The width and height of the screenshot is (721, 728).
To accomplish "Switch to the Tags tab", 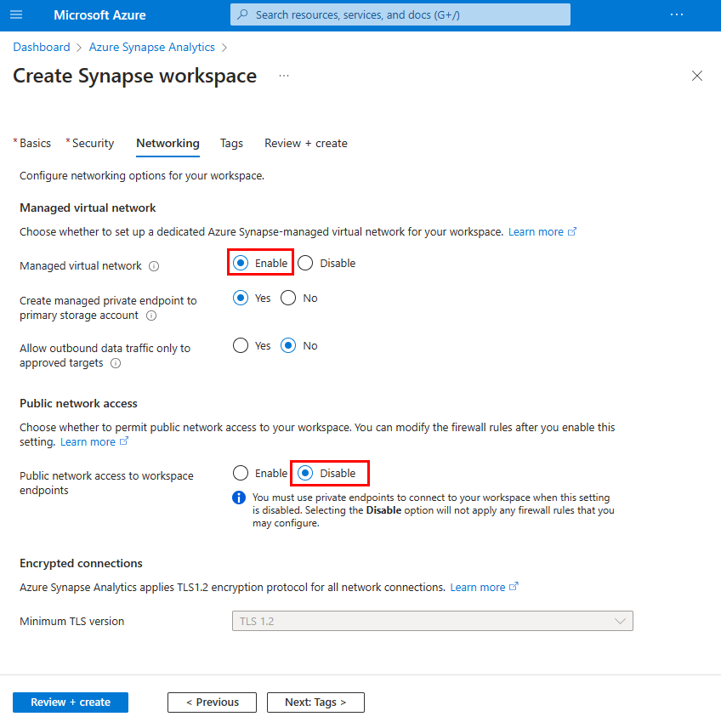I will coord(231,144).
